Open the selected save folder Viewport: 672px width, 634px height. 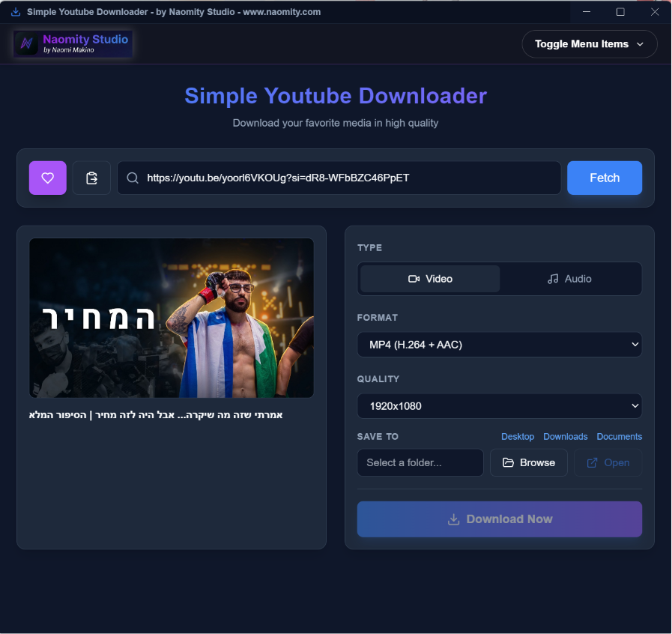coord(608,462)
